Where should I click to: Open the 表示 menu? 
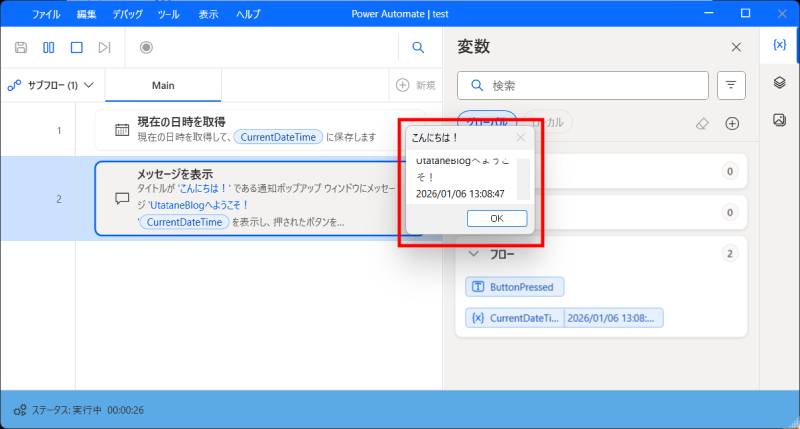208,14
